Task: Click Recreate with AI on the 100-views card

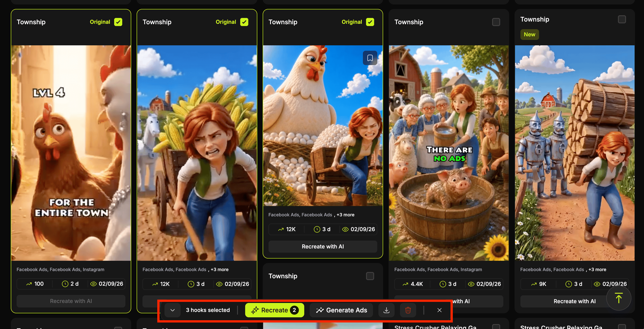Action: pyautogui.click(x=71, y=301)
